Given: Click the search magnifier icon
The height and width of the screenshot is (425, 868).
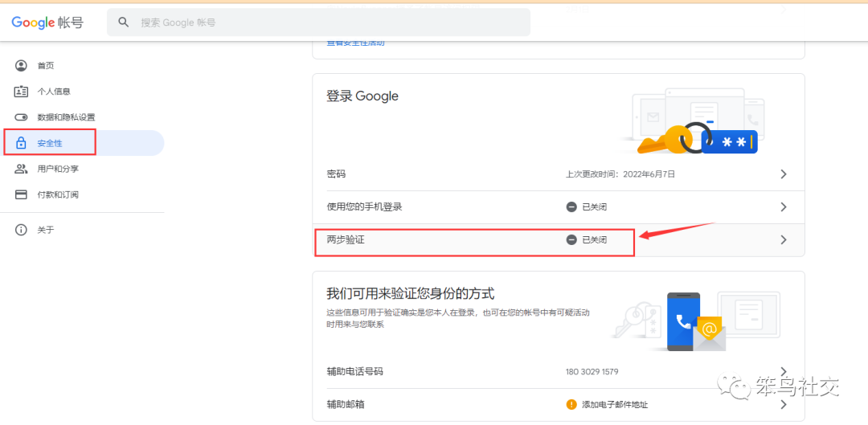Looking at the screenshot, I should (124, 22).
